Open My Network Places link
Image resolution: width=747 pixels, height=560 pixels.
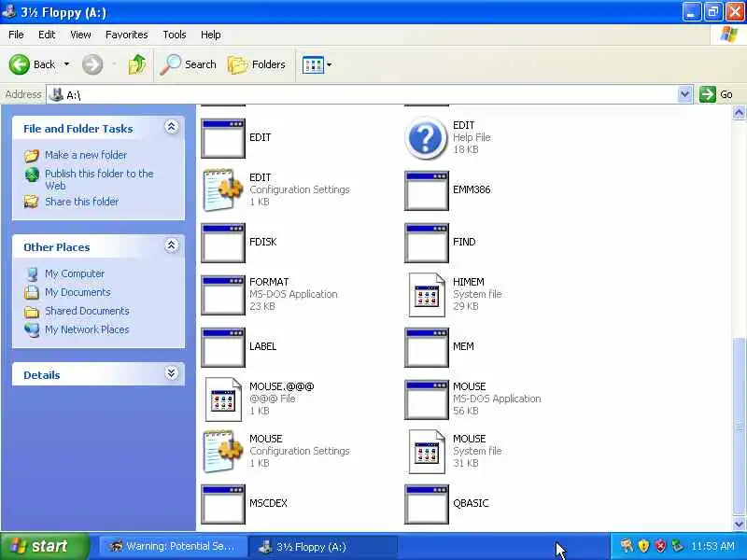[87, 329]
